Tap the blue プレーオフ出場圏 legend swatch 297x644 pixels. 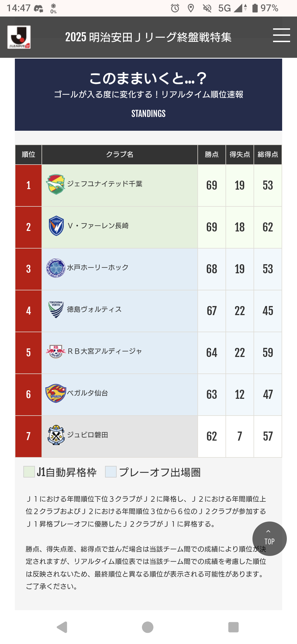coord(111,472)
